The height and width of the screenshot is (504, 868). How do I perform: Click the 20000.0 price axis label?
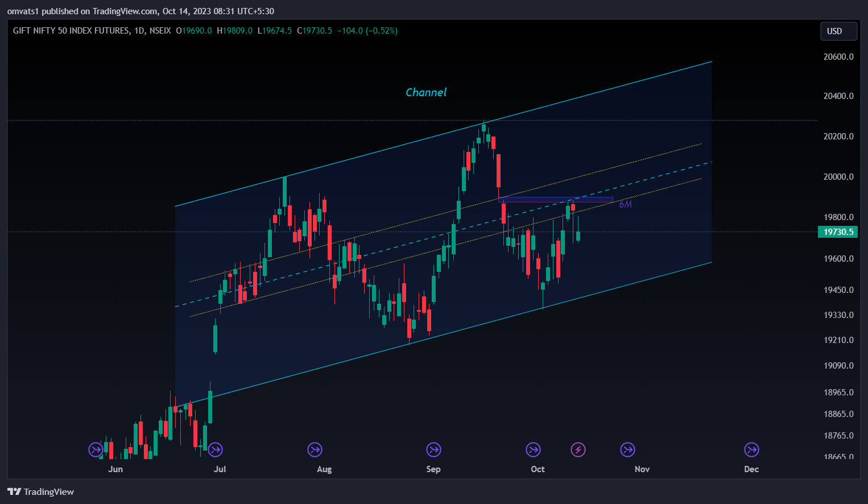tap(838, 177)
